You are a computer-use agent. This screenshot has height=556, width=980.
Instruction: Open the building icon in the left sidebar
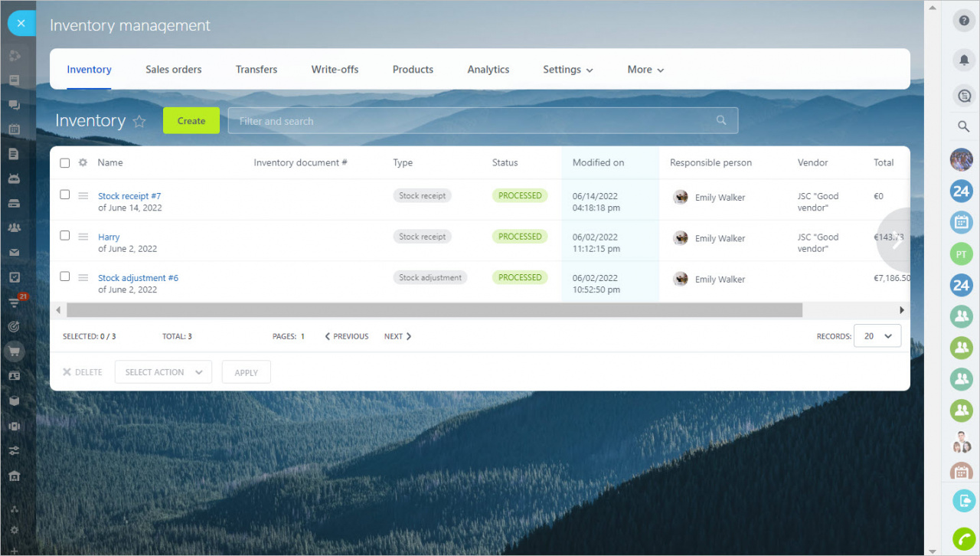click(x=14, y=476)
